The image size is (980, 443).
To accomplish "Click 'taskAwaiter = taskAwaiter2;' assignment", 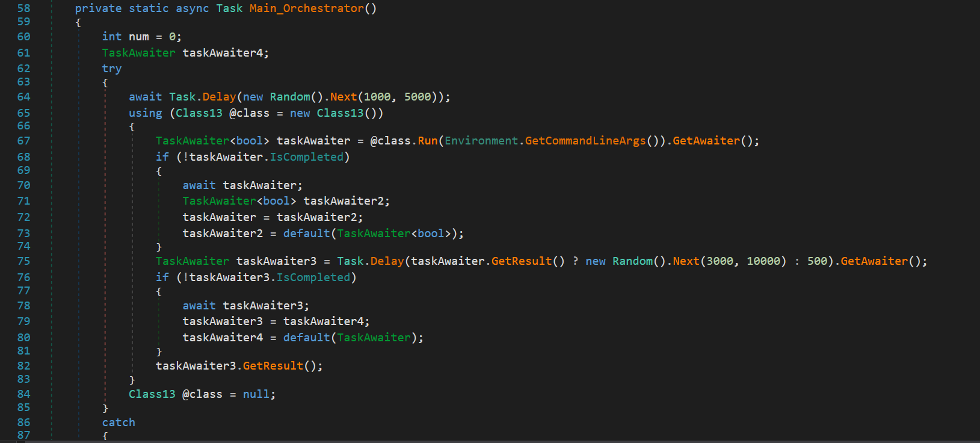I will click(x=273, y=217).
